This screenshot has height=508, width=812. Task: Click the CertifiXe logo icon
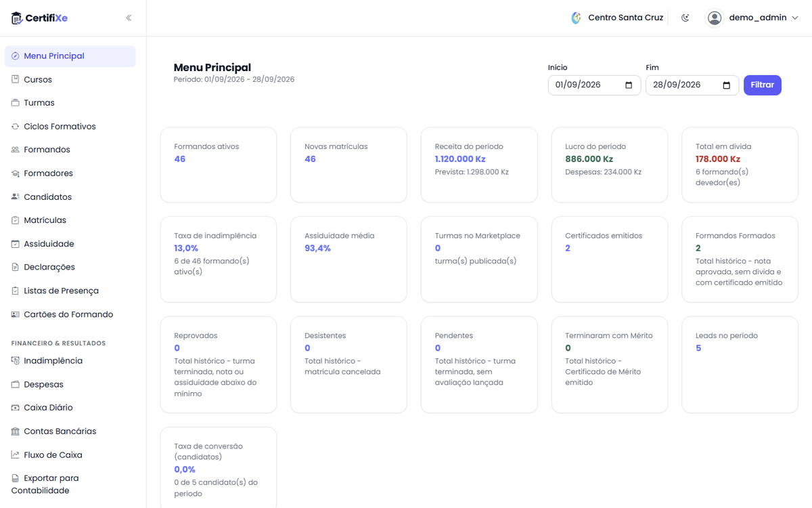(17, 18)
